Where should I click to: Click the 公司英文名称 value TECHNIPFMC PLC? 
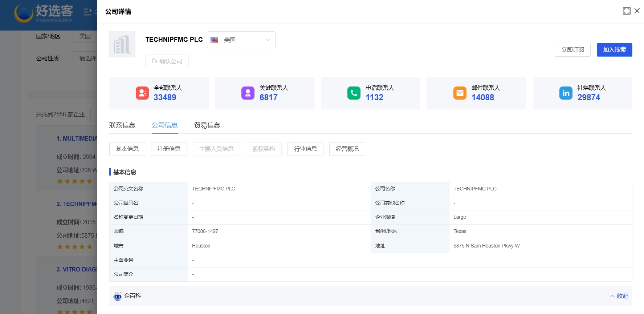point(213,189)
